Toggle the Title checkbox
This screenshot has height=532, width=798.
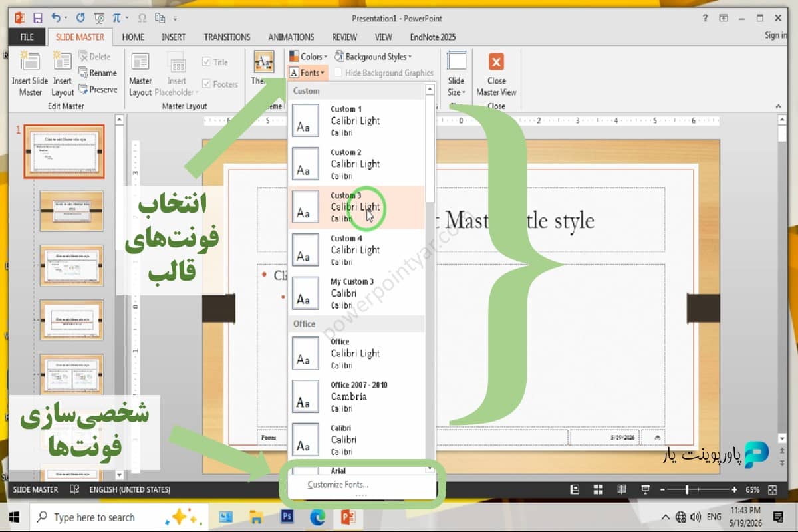coord(207,63)
